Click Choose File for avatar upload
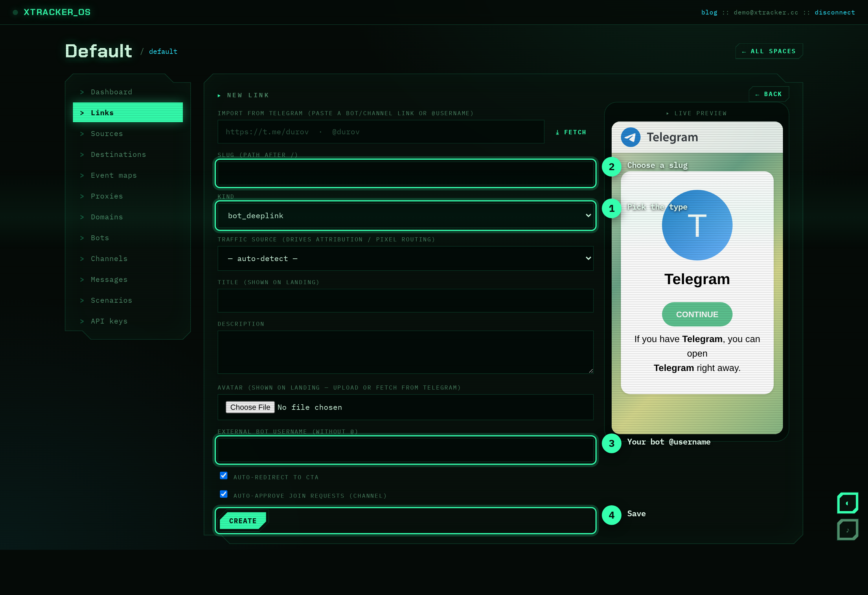Image resolution: width=868 pixels, height=595 pixels. tap(250, 407)
